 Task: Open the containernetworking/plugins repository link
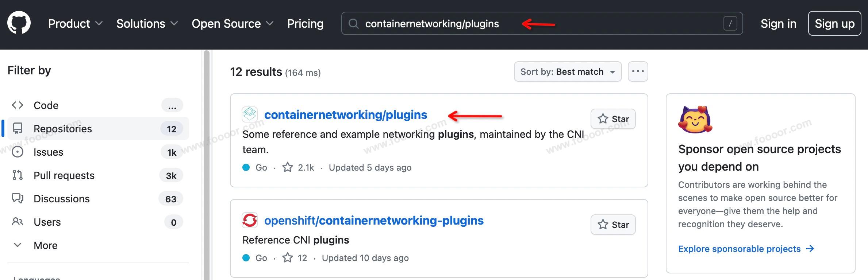345,114
